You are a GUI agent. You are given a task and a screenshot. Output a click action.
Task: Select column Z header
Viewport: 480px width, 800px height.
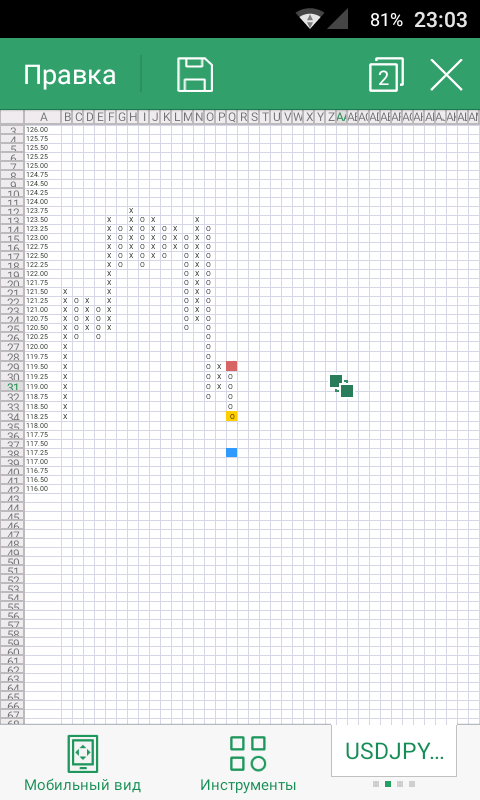[331, 117]
